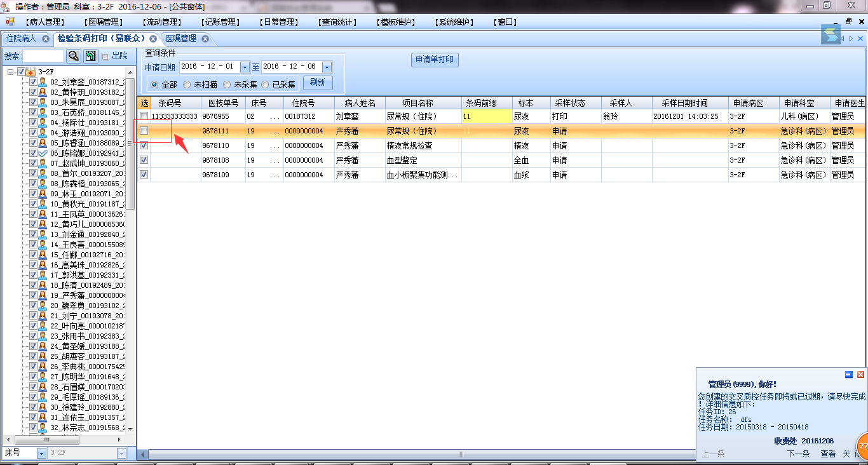Image resolution: width=868 pixels, height=465 pixels.
Task: Click the patient icon for 19_严秀藩
Action: 43,295
